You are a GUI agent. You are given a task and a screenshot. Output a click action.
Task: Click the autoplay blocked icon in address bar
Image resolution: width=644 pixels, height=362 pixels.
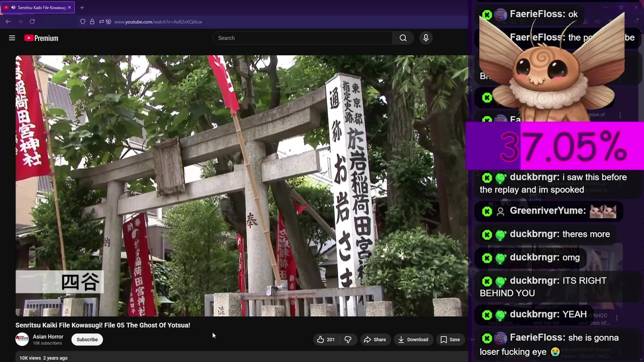coord(108,22)
